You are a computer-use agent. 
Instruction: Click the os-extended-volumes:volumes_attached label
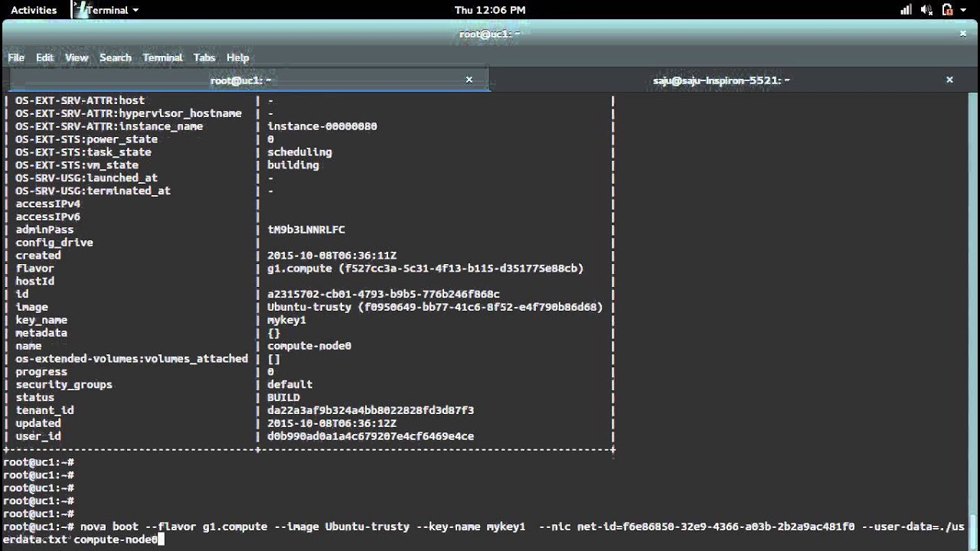tap(132, 359)
